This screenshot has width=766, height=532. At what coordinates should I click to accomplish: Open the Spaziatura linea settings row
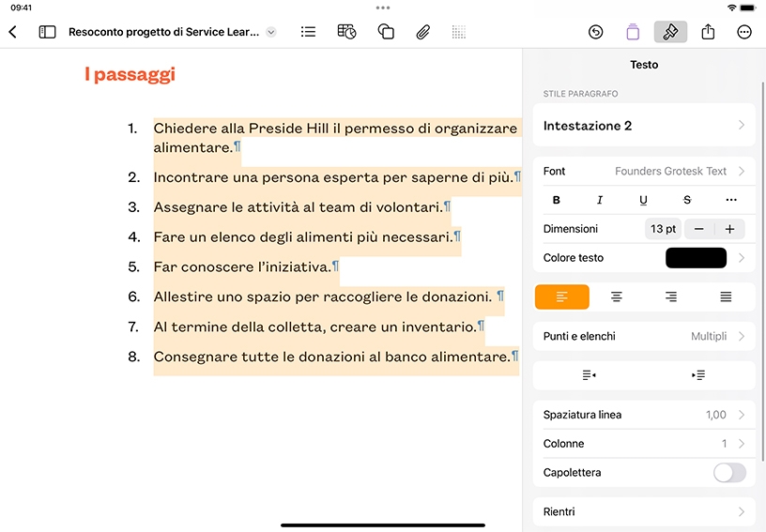(x=644, y=415)
